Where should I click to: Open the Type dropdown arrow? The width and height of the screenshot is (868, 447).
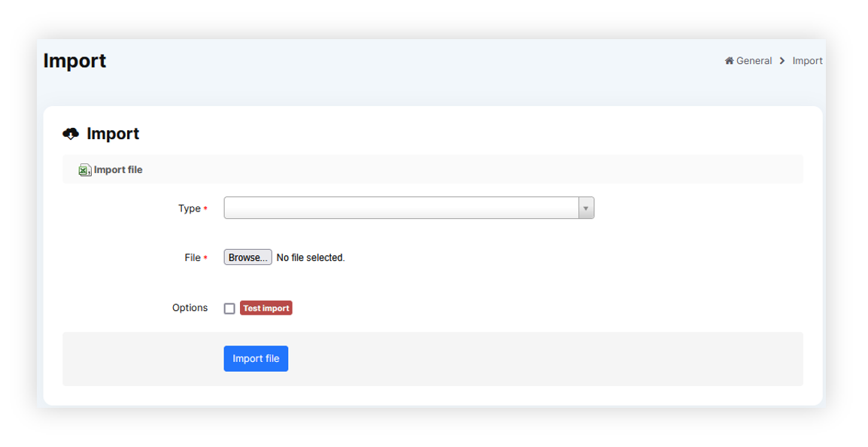point(586,208)
